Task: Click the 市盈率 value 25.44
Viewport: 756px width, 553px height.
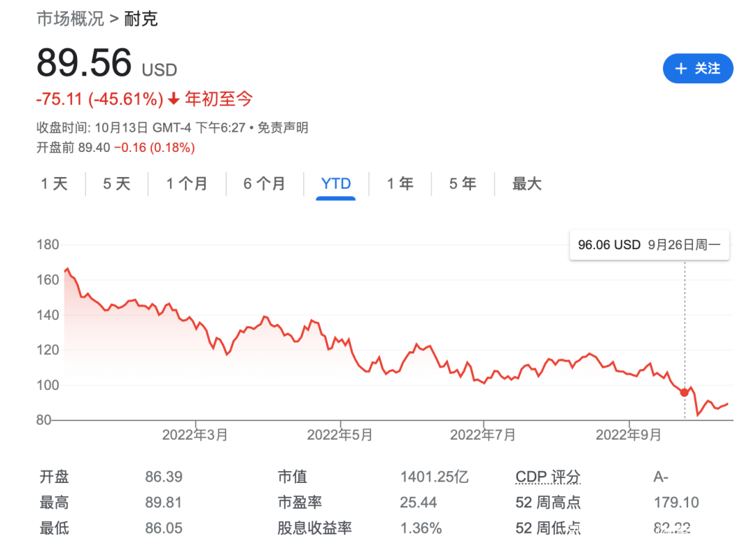Action: [418, 503]
